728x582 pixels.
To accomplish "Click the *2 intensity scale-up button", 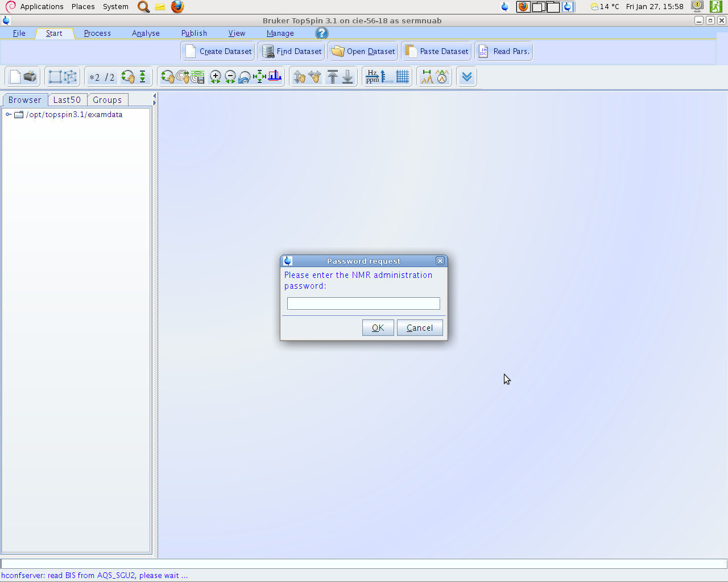I will click(x=94, y=77).
